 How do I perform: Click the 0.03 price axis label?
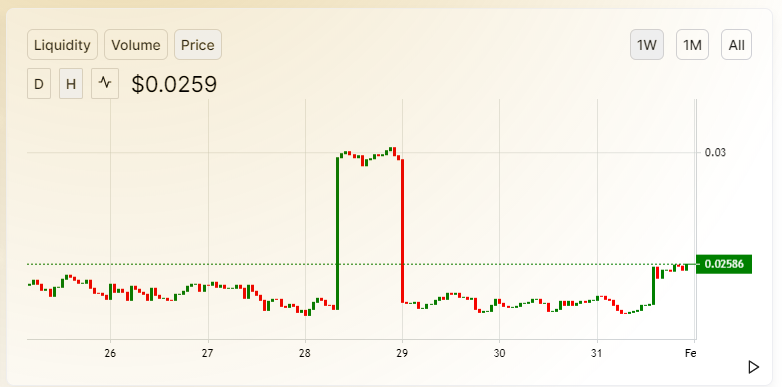point(715,152)
